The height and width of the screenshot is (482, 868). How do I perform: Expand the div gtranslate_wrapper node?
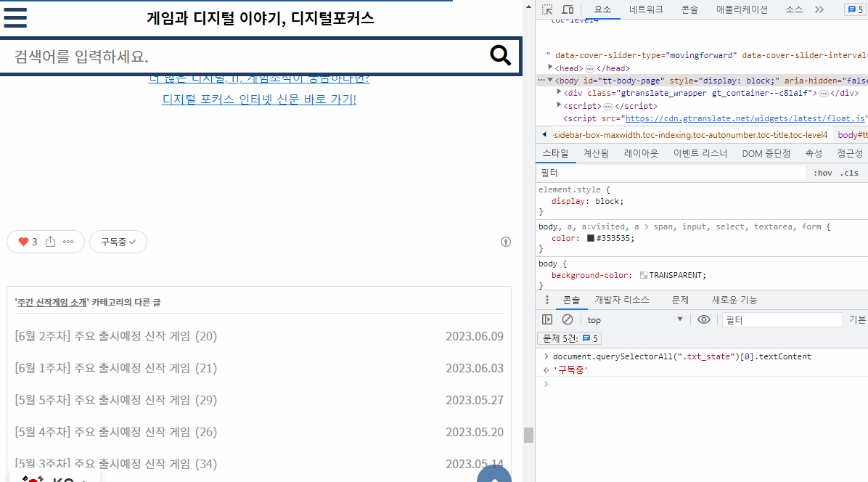[559, 92]
